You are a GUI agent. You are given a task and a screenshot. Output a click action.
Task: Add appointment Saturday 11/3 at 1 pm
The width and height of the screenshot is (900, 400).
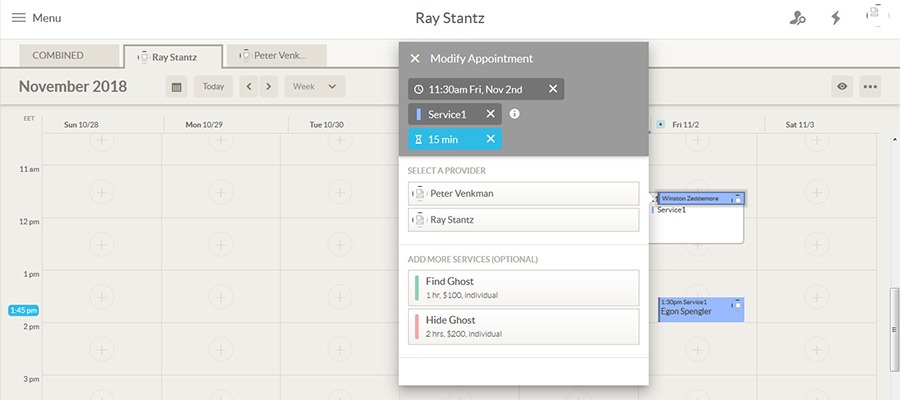(x=817, y=297)
